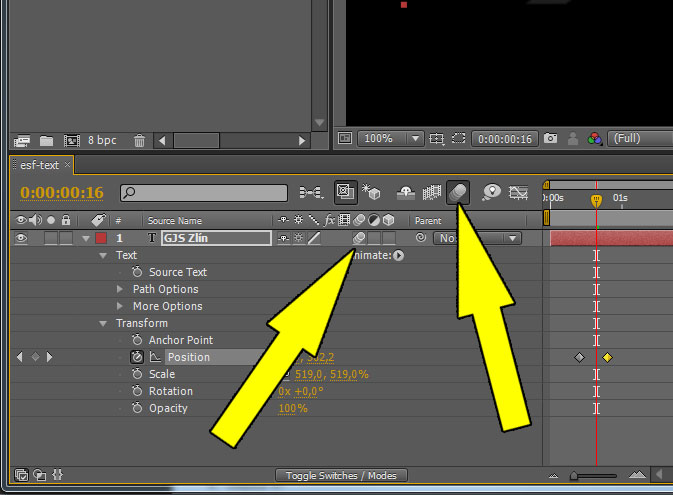
Task: Open the Parent dropdown for layer 1
Action: coord(478,238)
